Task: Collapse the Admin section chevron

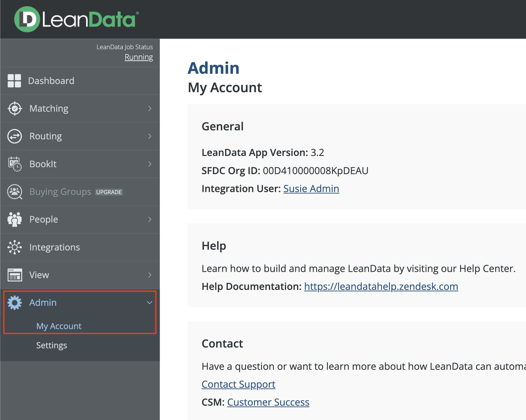Action: click(149, 303)
